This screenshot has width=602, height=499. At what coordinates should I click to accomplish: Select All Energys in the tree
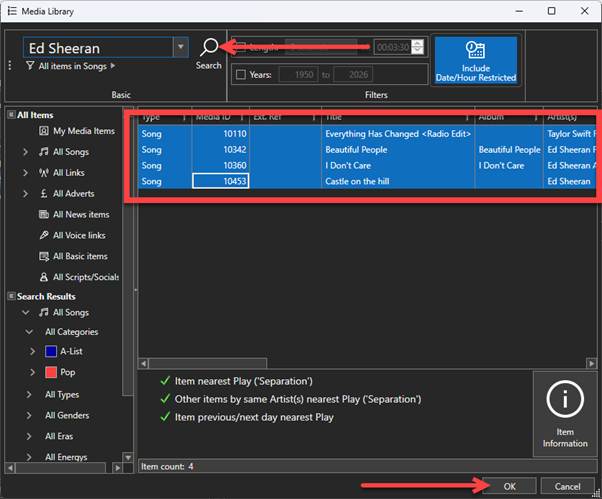(x=66, y=457)
